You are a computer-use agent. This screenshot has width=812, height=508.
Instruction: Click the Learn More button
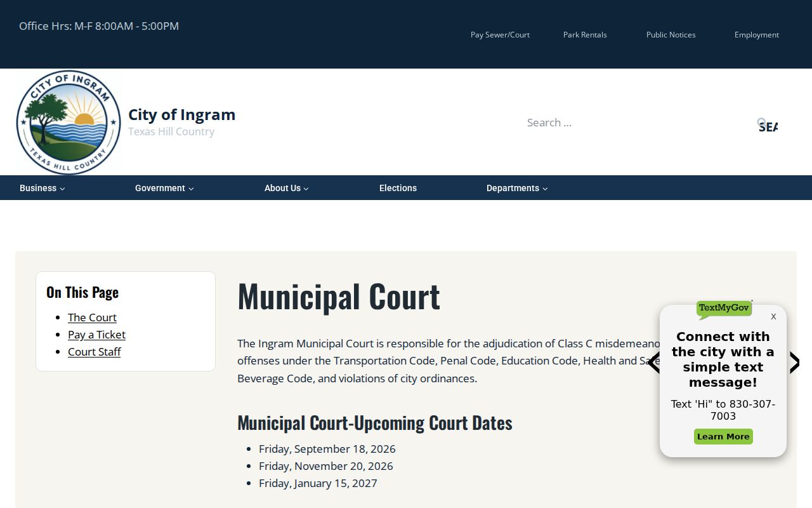click(723, 436)
